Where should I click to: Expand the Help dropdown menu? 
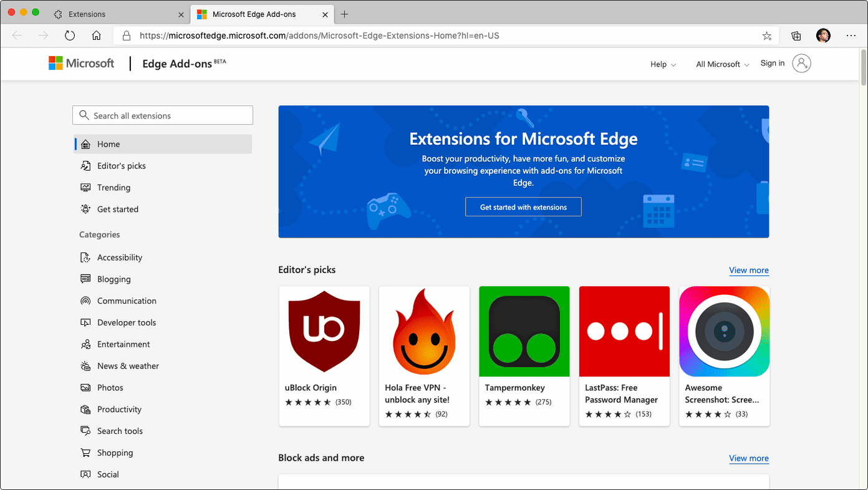click(663, 64)
